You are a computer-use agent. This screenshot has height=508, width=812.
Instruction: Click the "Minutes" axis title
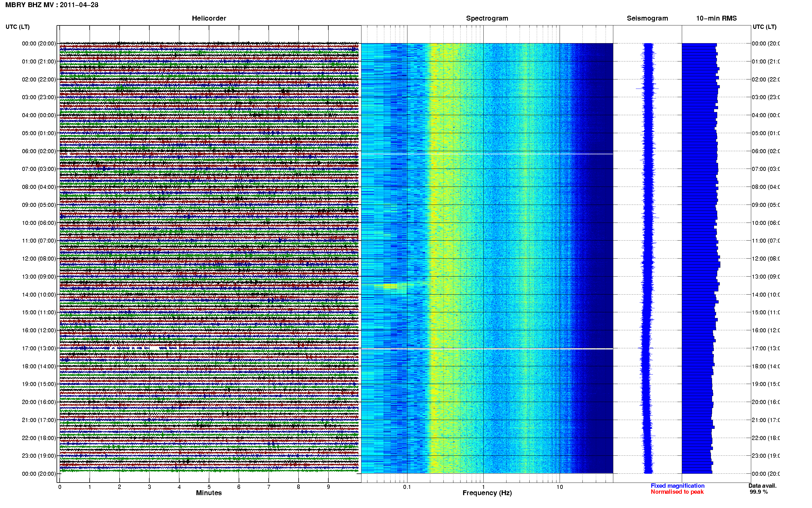(209, 493)
